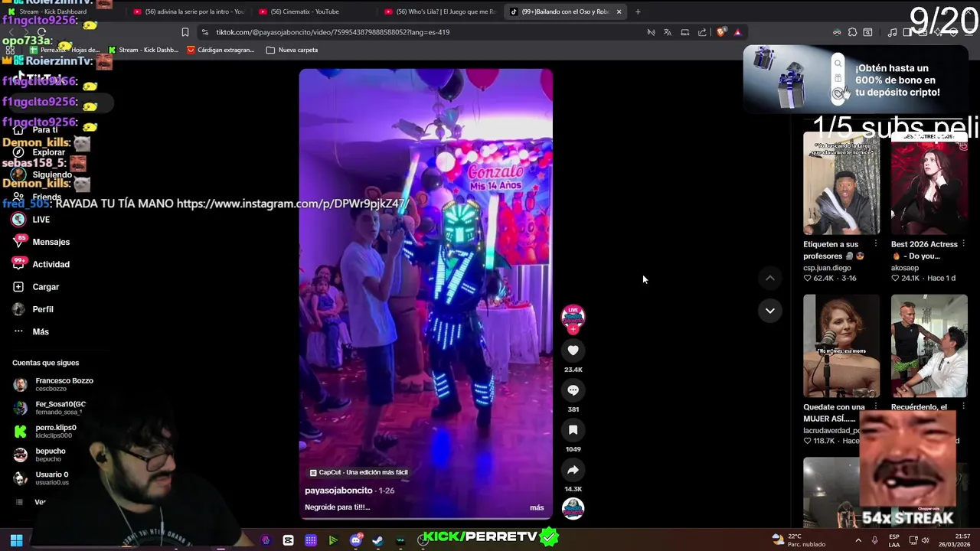980x551 pixels.
Task: Open 'Best 2026 Actress' video thumbnail
Action: tap(929, 183)
